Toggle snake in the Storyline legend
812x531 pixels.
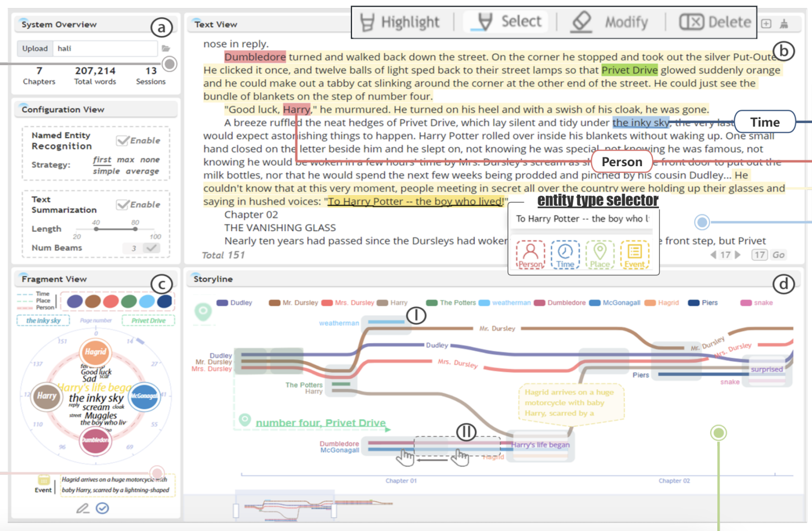[756, 303]
